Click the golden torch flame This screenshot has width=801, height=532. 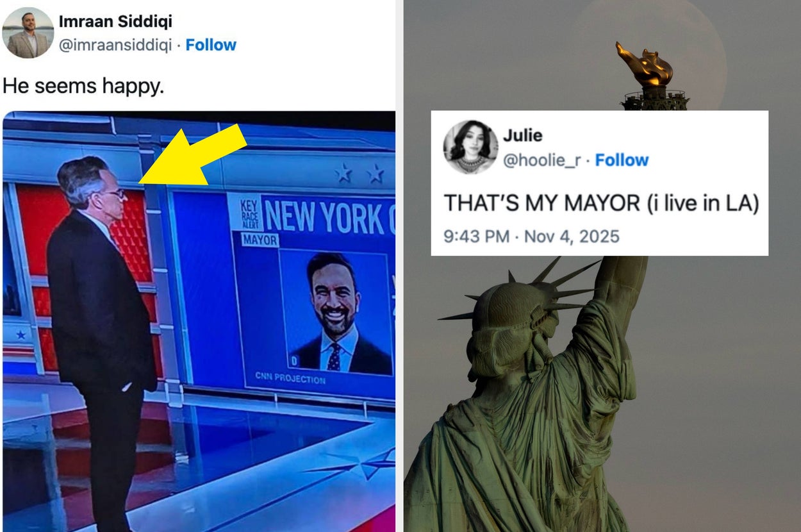click(x=644, y=65)
